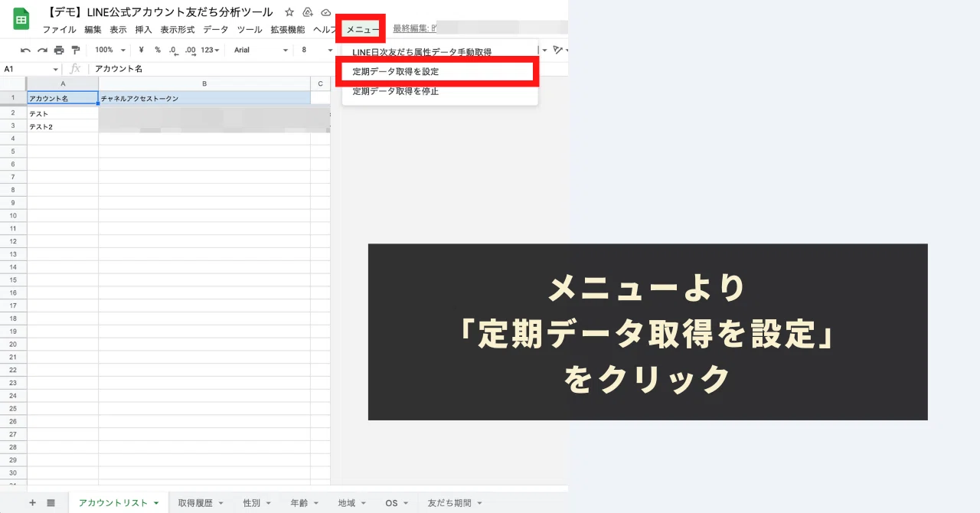
Task: Star this spreadsheet document
Action: (x=289, y=12)
